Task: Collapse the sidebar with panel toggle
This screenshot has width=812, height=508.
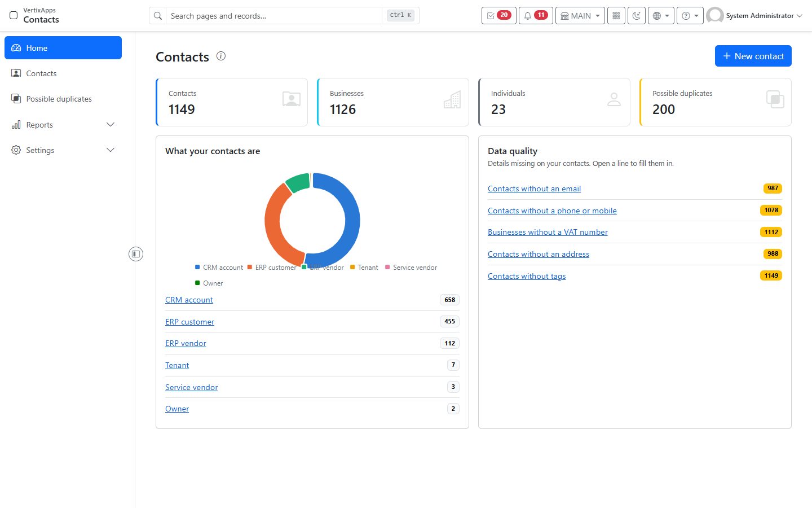Action: click(x=136, y=254)
